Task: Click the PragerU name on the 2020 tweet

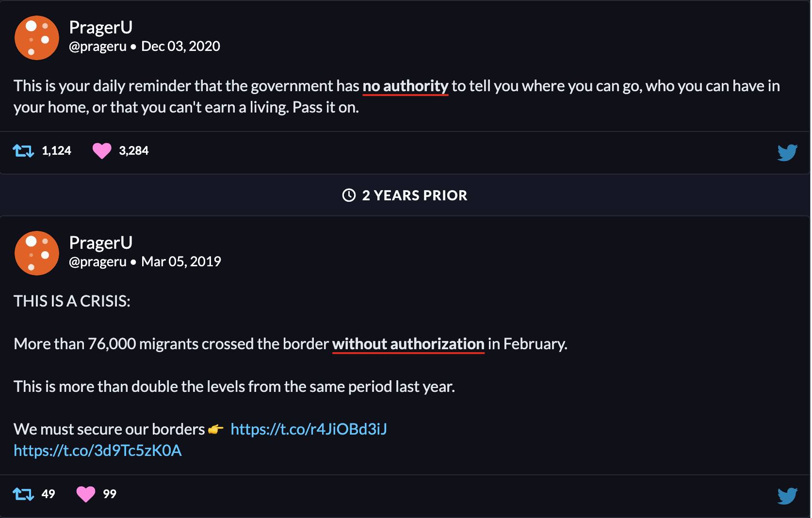Action: [101, 28]
